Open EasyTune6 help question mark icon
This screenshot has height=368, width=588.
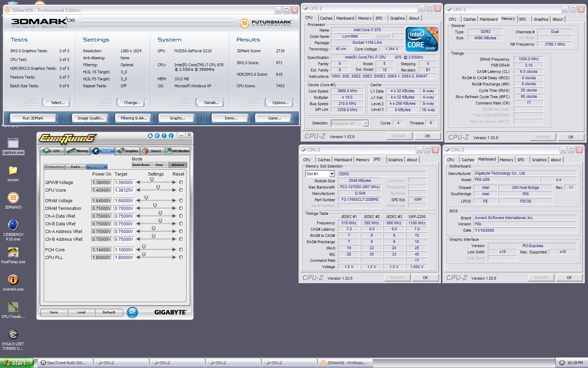pos(164,135)
